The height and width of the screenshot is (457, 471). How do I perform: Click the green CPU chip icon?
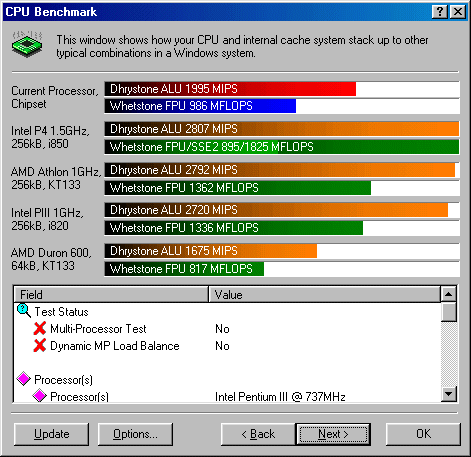click(27, 44)
